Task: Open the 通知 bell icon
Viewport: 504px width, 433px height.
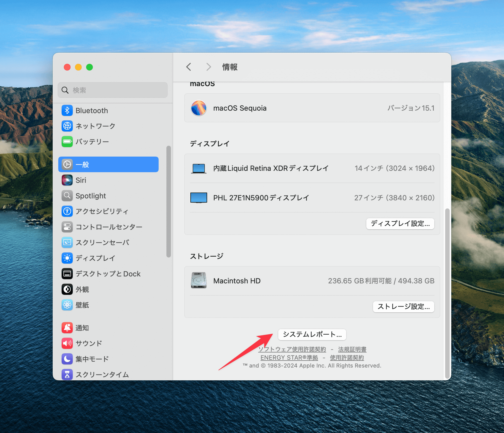Action: [67, 328]
